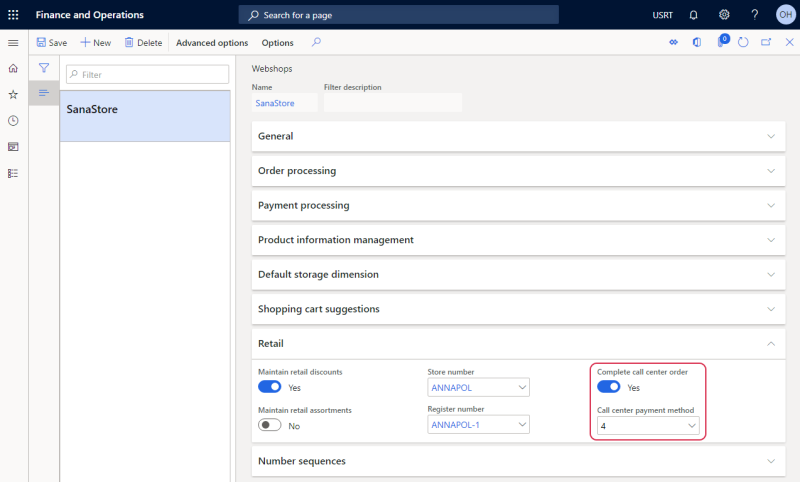Expand the Order processing section
Viewport: 800px width, 482px height.
[x=518, y=171]
